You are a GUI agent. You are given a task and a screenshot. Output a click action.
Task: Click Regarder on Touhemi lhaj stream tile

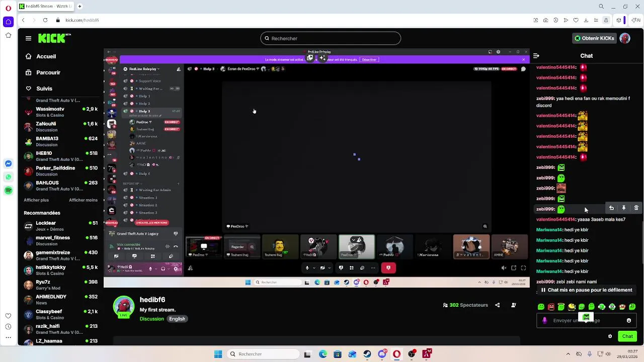pos(237,247)
